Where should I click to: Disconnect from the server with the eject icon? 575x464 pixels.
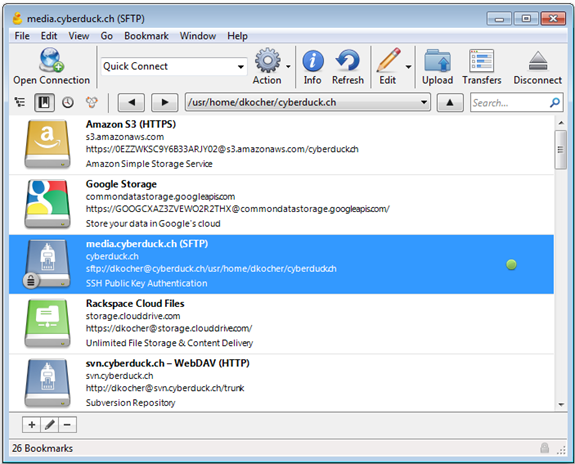[x=538, y=61]
